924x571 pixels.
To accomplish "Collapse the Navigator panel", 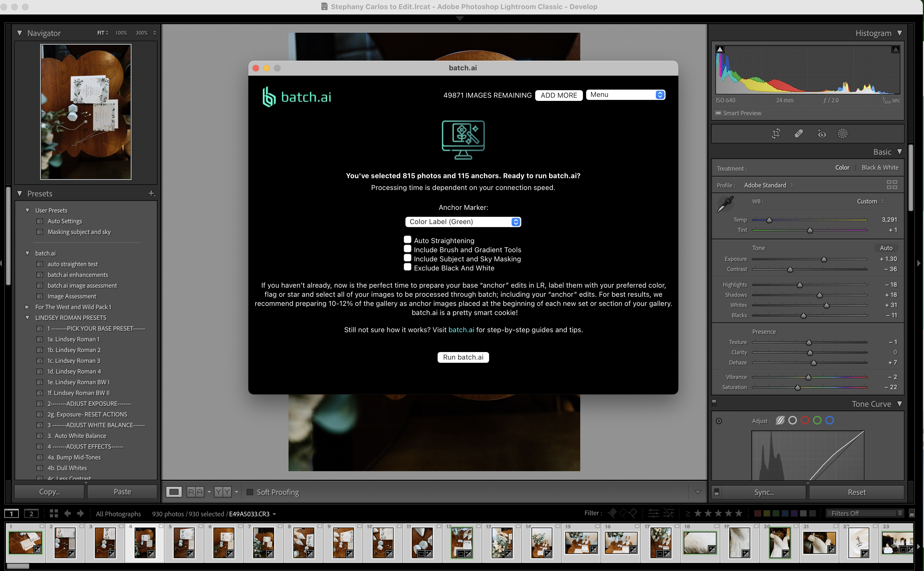I will pyautogui.click(x=20, y=33).
